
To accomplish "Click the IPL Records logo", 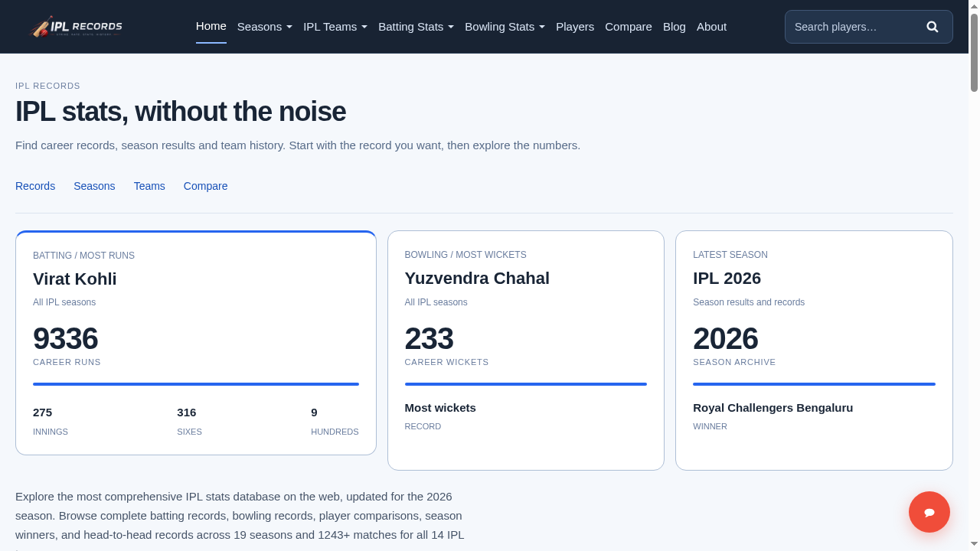I will click(x=76, y=27).
